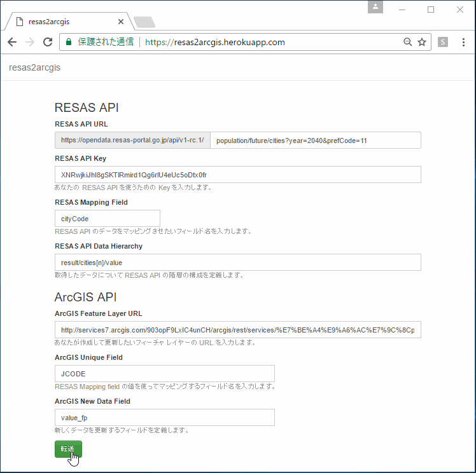The image size is (476, 473).
Task: Click the ArcGIS New Data Field input
Action: [x=165, y=418]
